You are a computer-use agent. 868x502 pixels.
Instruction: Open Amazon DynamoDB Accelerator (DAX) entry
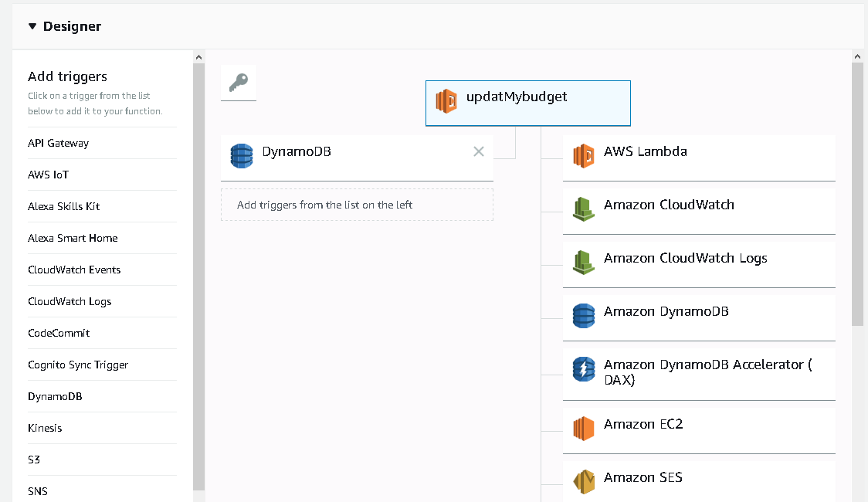[699, 374]
